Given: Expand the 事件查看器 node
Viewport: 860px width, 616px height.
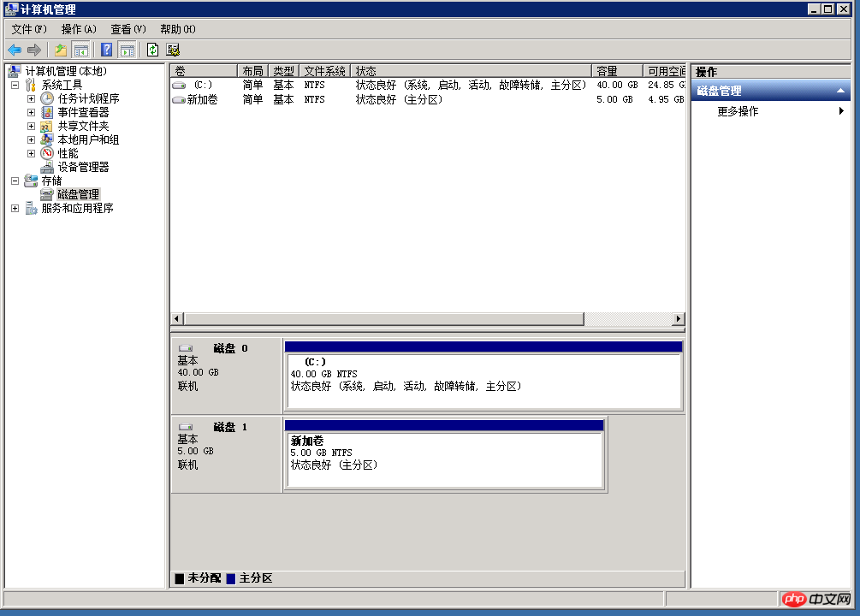Looking at the screenshot, I should click(32, 112).
